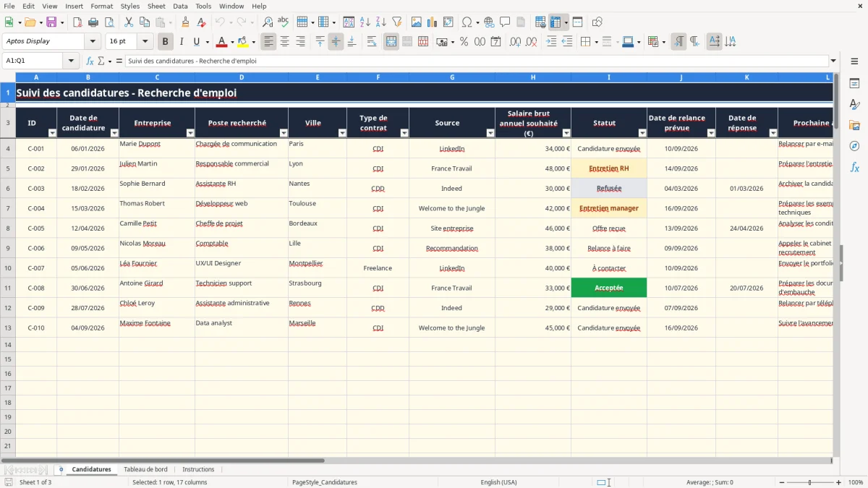Click the Format as Percent icon
This screenshot has height=488, width=868.
point(464,42)
